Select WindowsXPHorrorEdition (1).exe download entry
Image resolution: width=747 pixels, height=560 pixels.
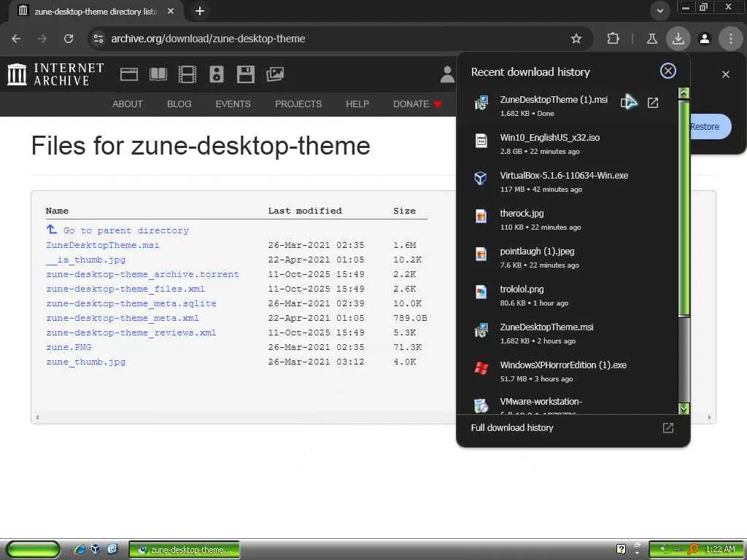pyautogui.click(x=567, y=371)
